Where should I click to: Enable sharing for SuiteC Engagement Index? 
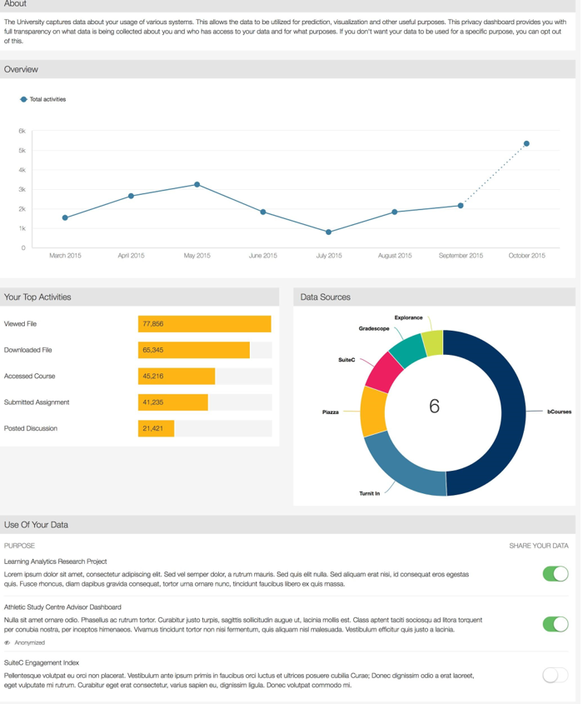[556, 675]
